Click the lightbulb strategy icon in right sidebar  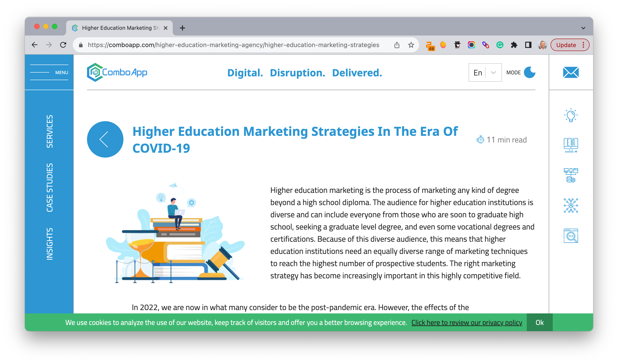point(571,114)
